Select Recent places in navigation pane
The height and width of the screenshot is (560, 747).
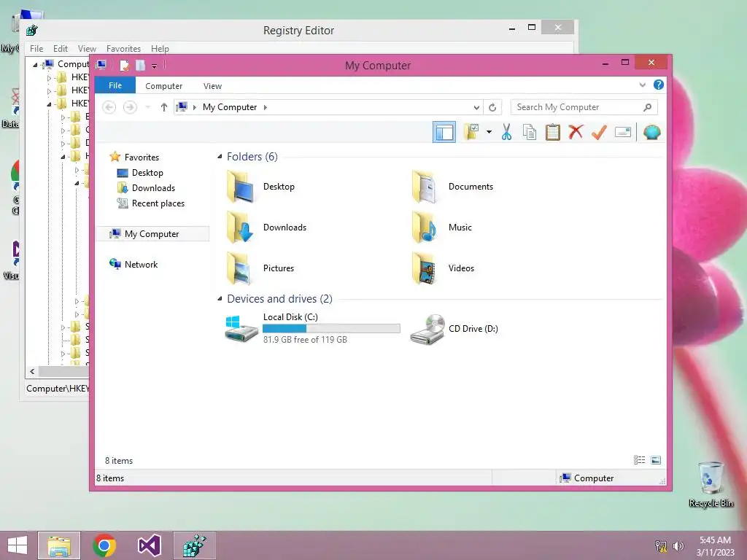[158, 203]
